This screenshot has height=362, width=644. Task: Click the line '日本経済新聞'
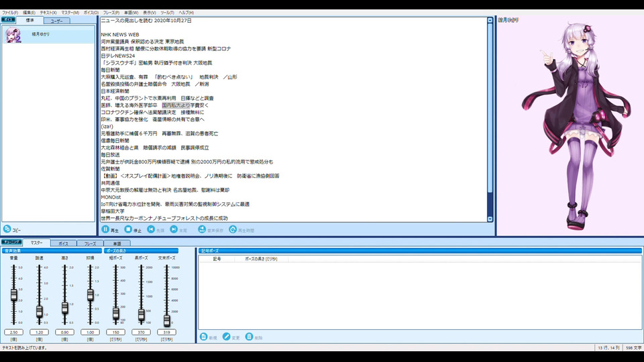(115, 91)
